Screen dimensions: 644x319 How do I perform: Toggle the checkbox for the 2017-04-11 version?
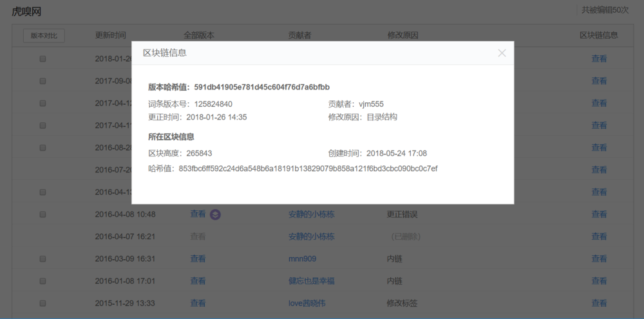pos(43,125)
